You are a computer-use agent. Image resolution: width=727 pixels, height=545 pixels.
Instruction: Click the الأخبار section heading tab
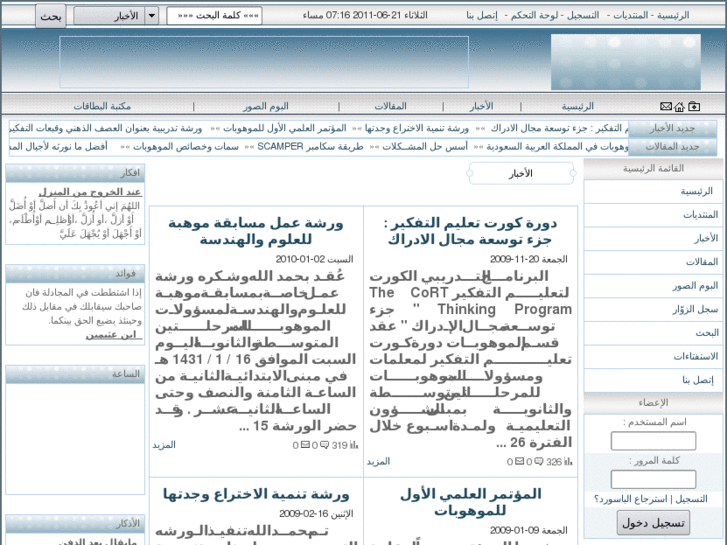click(521, 173)
